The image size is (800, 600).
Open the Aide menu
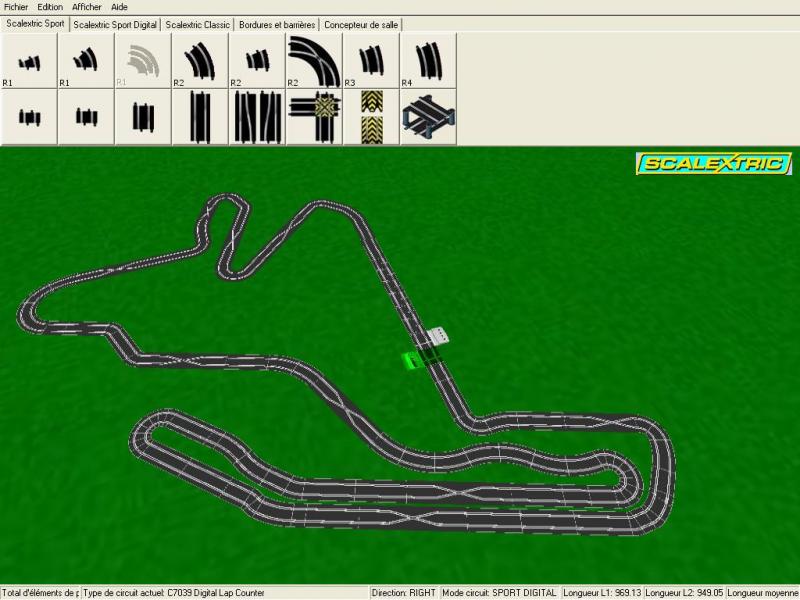119,7
